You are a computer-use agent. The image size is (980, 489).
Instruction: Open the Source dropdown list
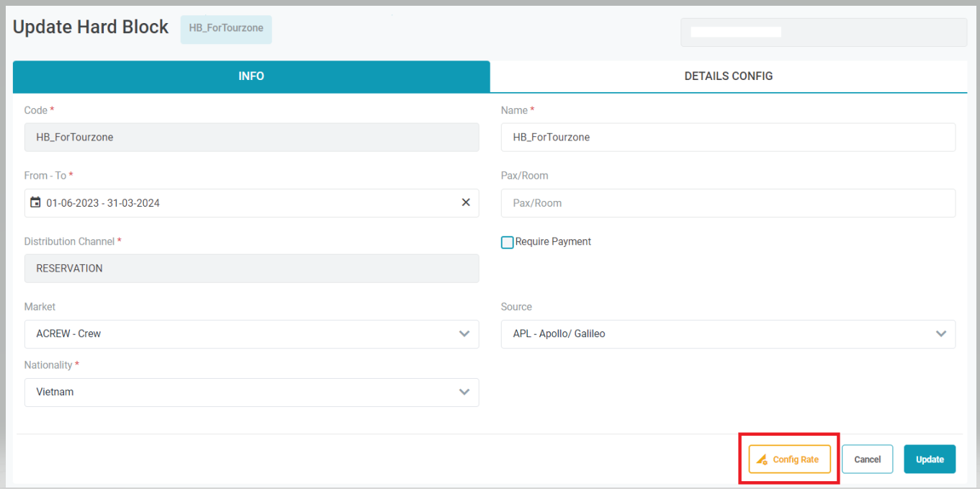[x=940, y=334]
